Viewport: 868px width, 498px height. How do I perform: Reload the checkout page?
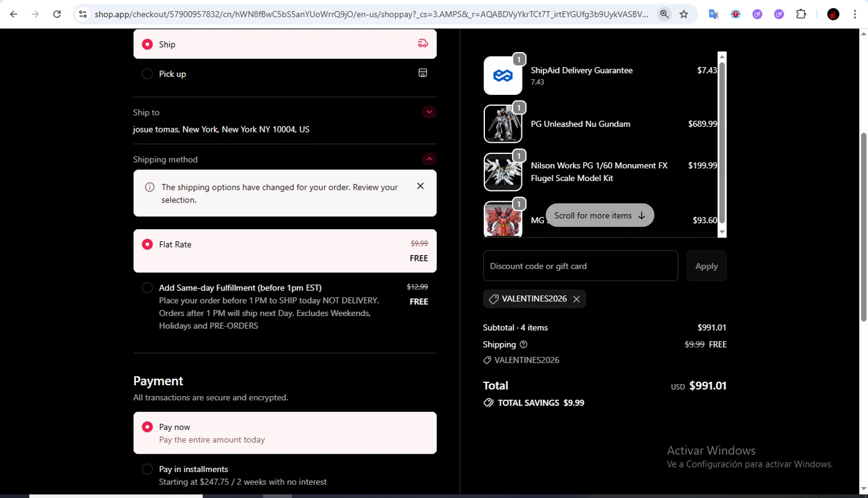pos(57,14)
